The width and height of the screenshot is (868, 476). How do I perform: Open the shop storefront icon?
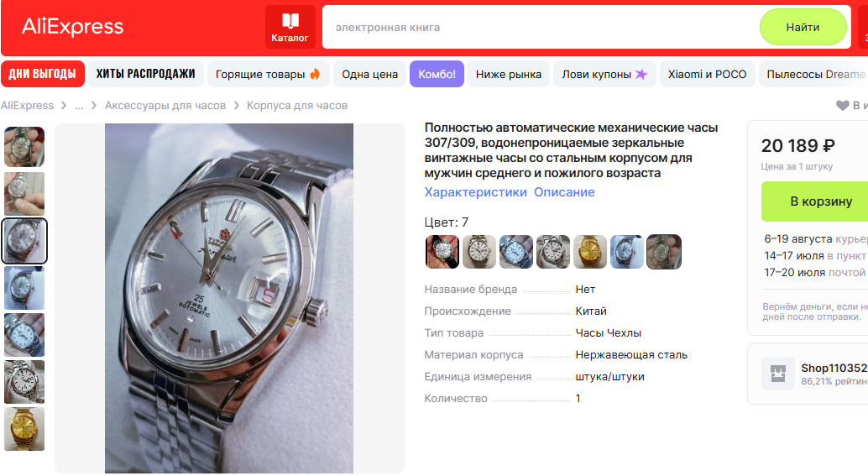[x=778, y=374]
